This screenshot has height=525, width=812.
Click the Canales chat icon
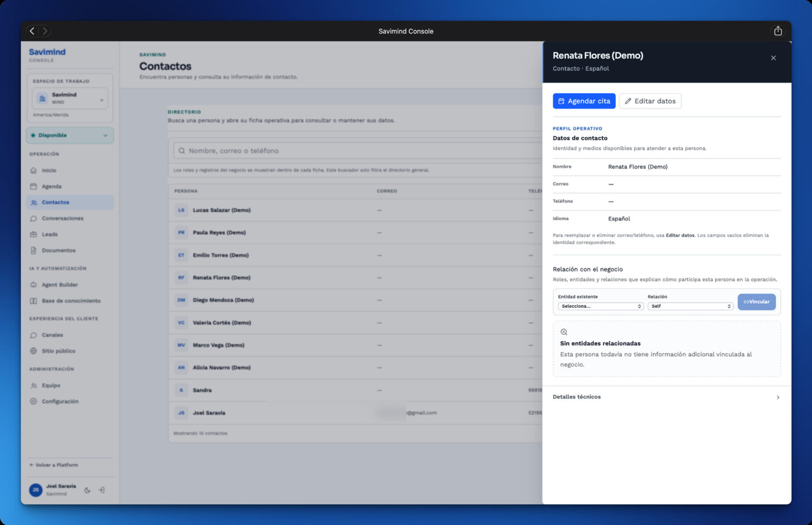[x=33, y=335]
